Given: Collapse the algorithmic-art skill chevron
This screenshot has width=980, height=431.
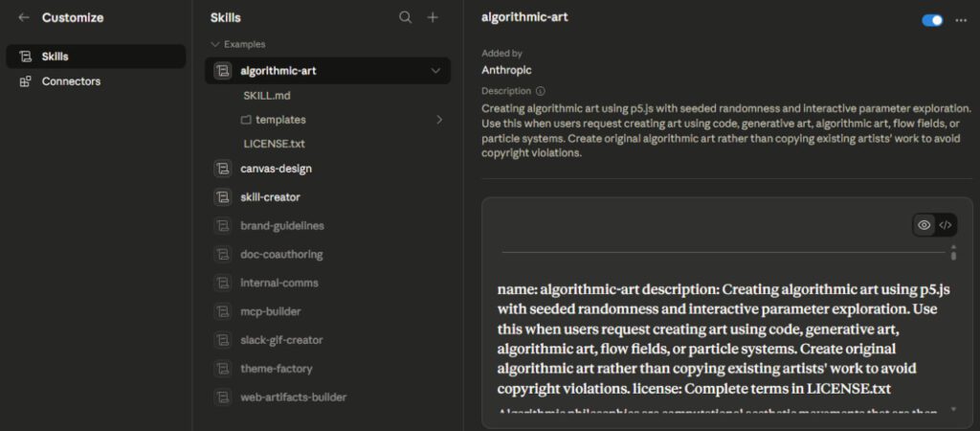Looking at the screenshot, I should click(x=436, y=71).
